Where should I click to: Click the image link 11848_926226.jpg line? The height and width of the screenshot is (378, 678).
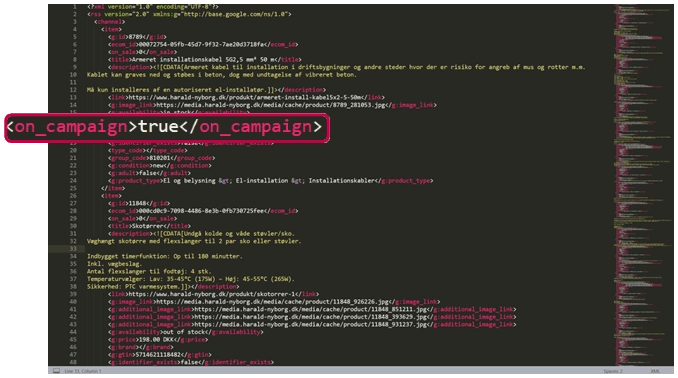coord(274,302)
